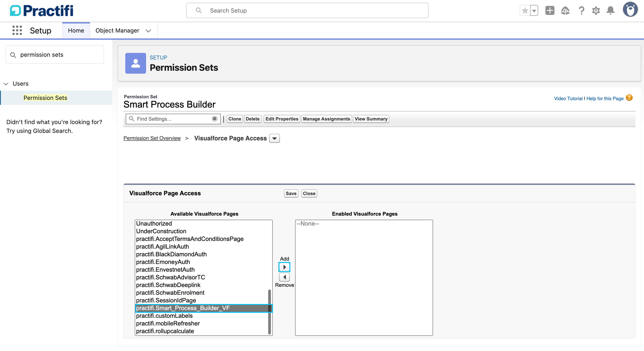This screenshot has width=644, height=351.
Task: Switch to the Object Manager tab
Action: coord(117,31)
